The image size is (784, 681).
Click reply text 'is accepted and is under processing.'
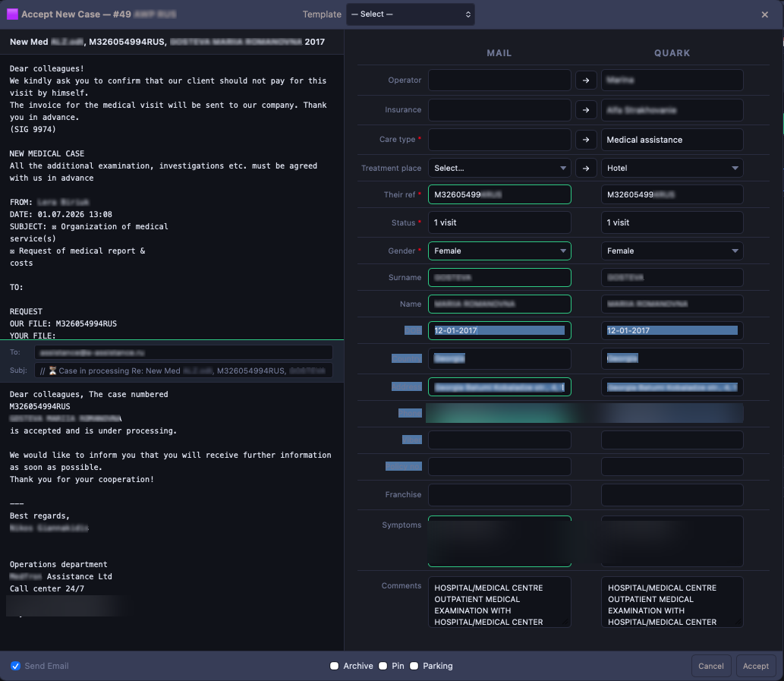point(93,430)
